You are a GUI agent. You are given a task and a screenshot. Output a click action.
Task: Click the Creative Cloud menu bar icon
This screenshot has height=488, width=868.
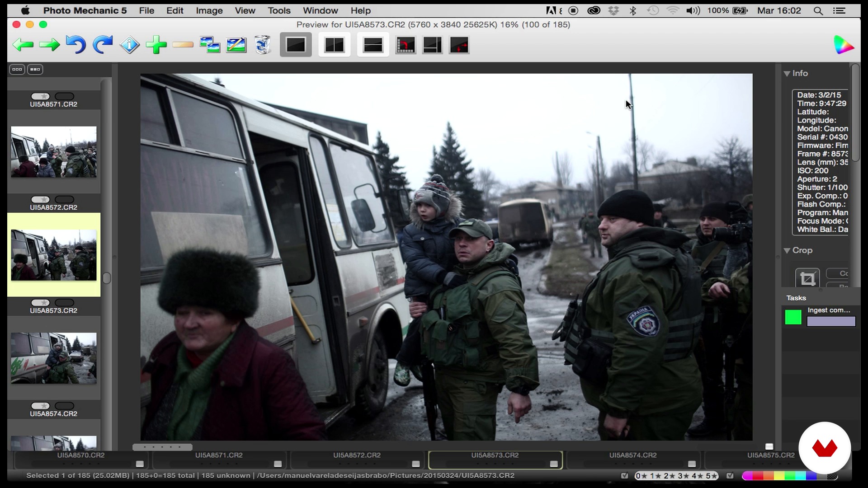click(594, 10)
